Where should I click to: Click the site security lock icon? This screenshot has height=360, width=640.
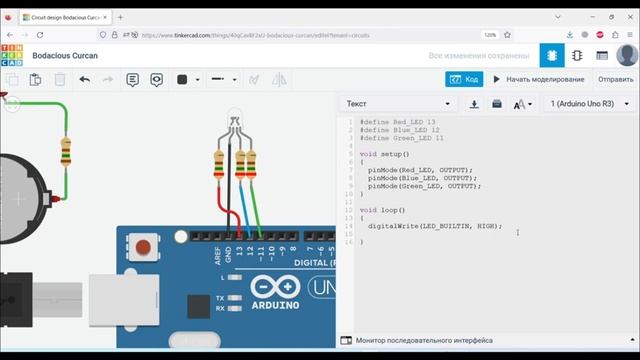coord(115,35)
